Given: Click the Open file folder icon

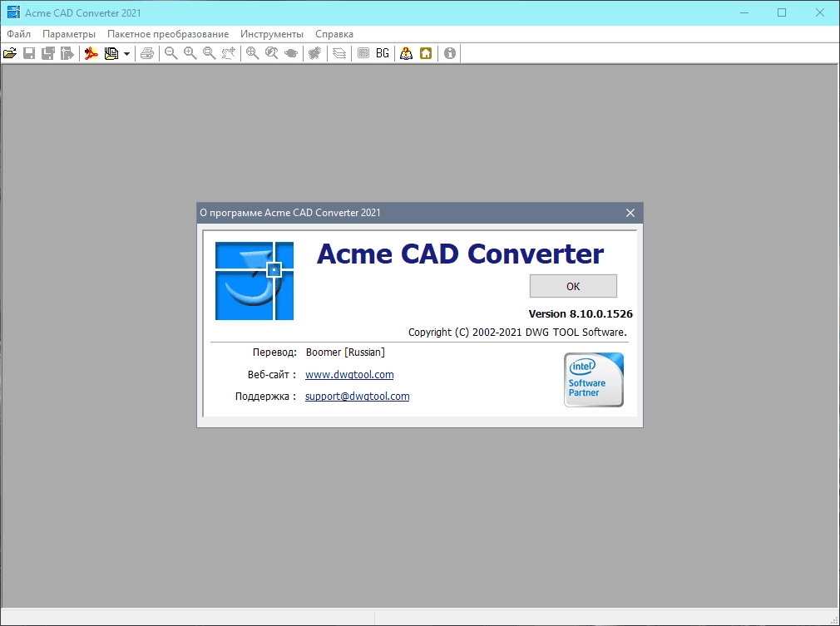Looking at the screenshot, I should (10, 53).
